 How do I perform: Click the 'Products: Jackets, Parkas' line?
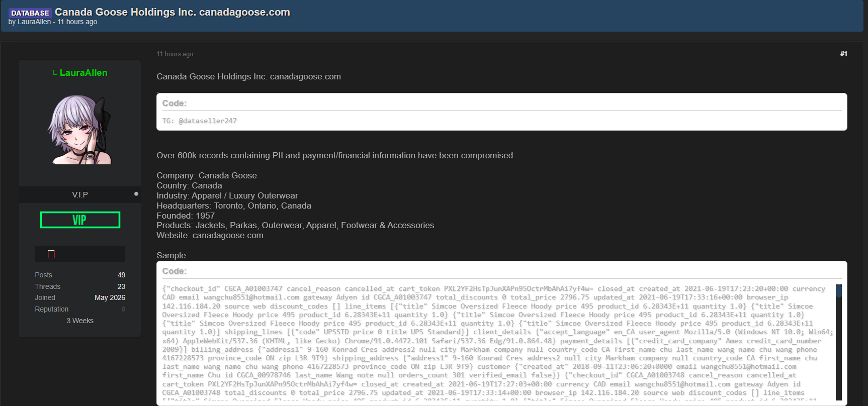[x=295, y=226]
